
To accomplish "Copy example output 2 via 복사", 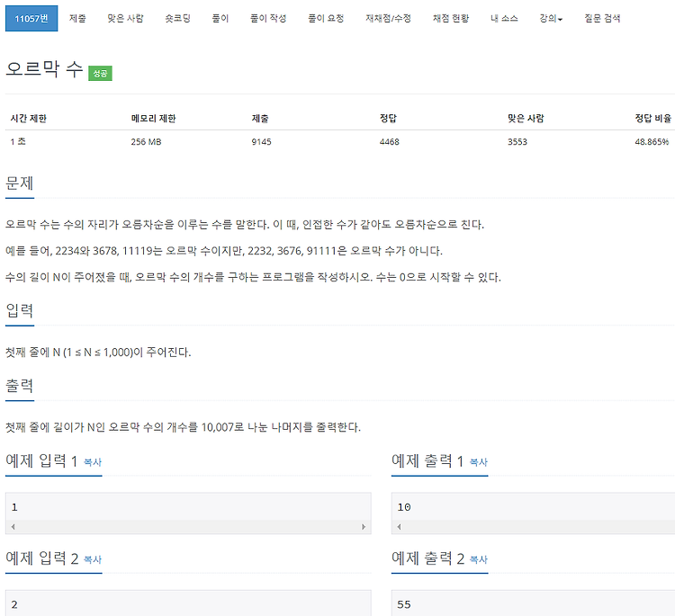I will tap(478, 559).
